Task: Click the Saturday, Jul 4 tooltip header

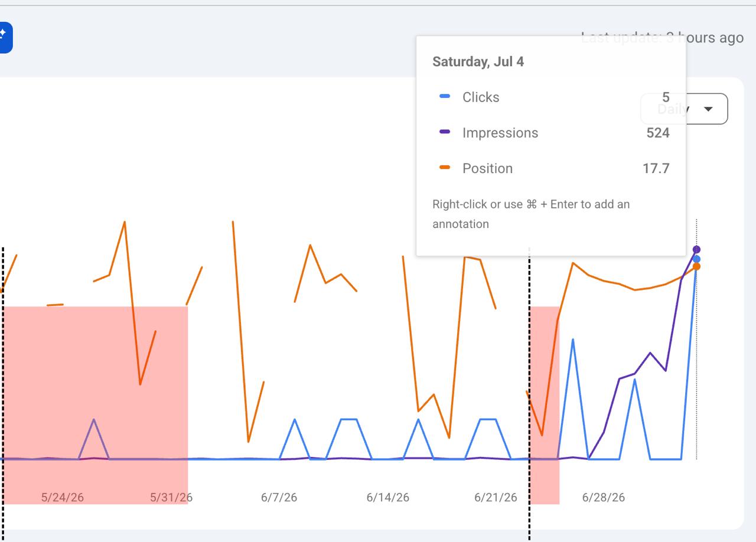Action: pyautogui.click(x=478, y=61)
